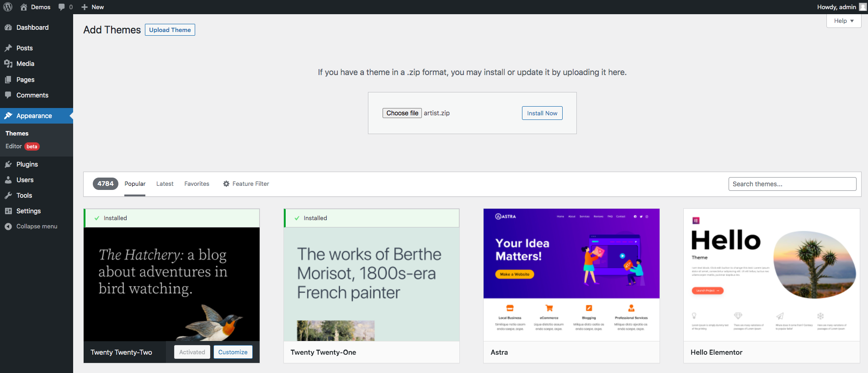Click the Activated button on Twenty Twenty-Two

192,352
